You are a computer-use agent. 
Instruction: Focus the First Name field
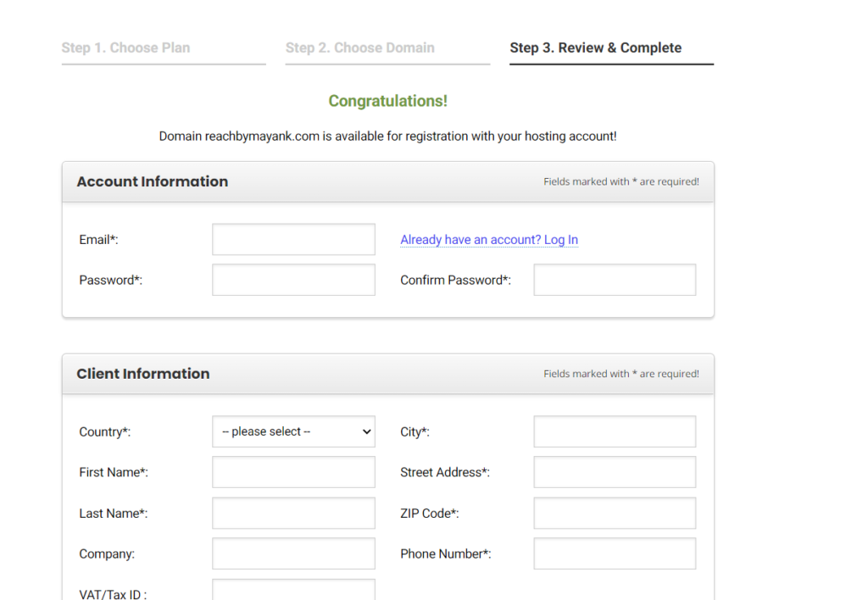point(293,472)
